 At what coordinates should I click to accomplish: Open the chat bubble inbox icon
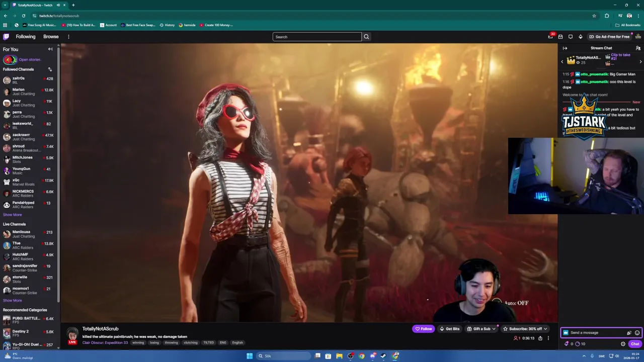click(x=571, y=37)
